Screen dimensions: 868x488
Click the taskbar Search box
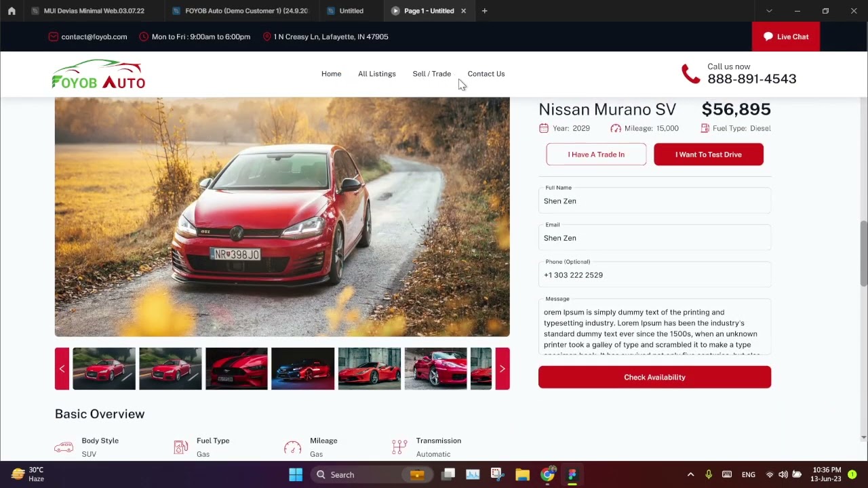[x=372, y=474]
